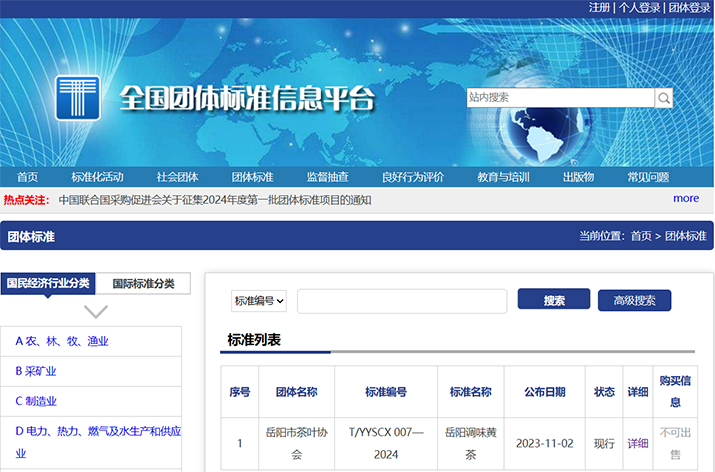Screen dimensions: 715x472
Task: Expand the category list chevron arrow
Action: [x=96, y=312]
